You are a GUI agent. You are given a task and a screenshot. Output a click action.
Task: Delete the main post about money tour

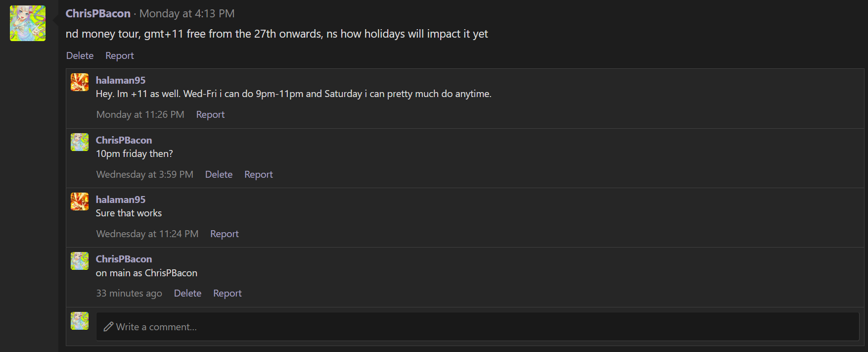coord(80,55)
